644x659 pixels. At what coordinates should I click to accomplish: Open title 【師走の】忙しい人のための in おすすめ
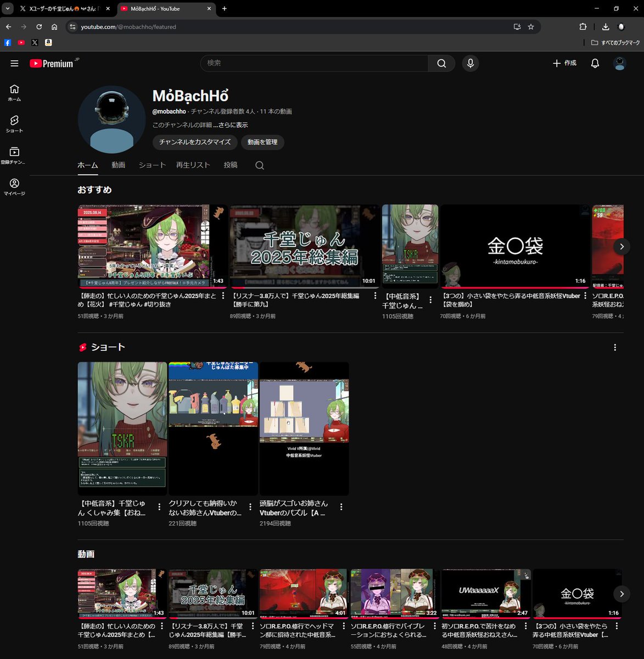[x=148, y=300]
